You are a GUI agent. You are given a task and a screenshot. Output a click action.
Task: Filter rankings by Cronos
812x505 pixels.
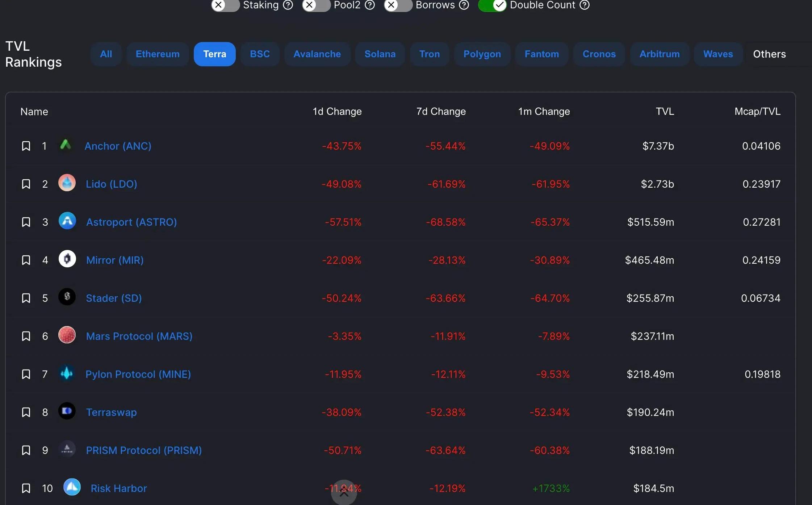coord(599,54)
